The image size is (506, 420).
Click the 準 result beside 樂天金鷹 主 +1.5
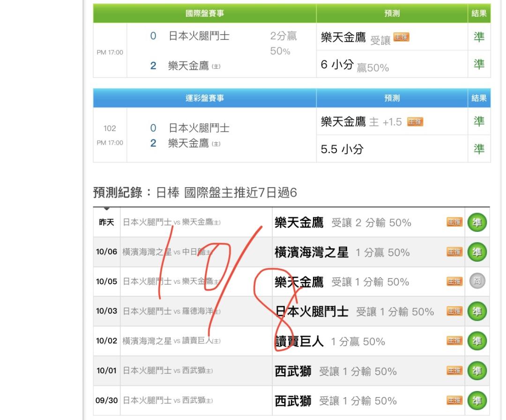point(479,121)
